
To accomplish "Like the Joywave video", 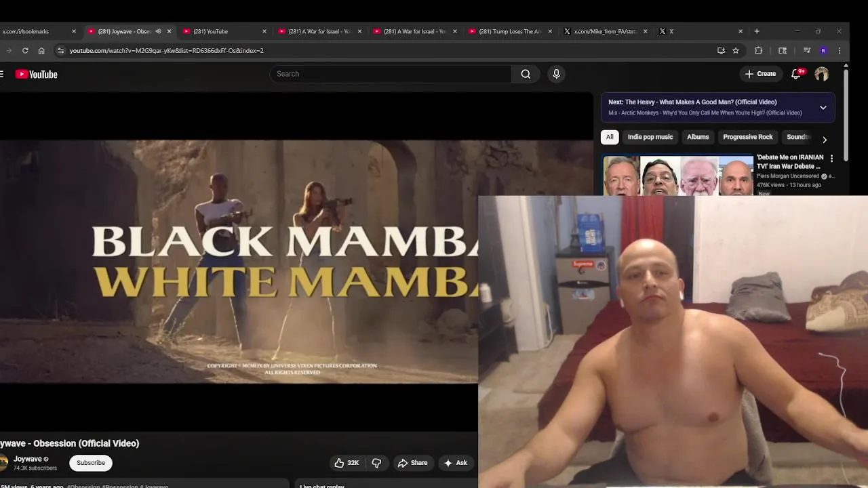I will coord(347,463).
